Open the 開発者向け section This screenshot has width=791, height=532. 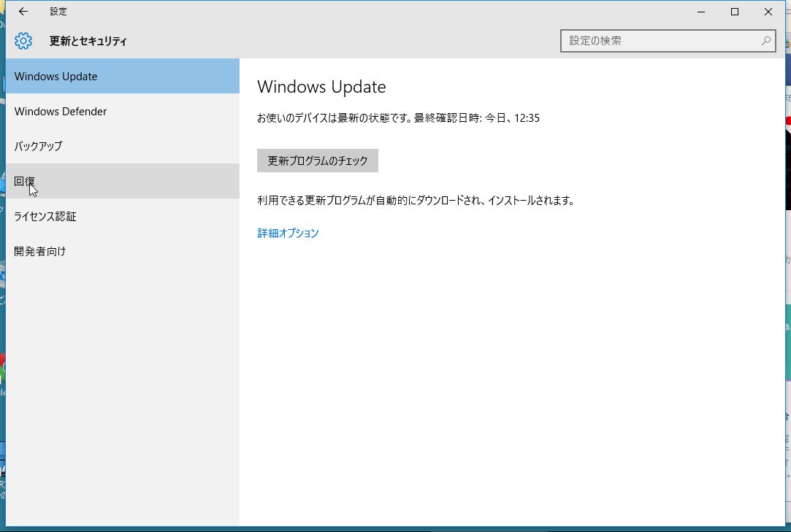(x=123, y=251)
